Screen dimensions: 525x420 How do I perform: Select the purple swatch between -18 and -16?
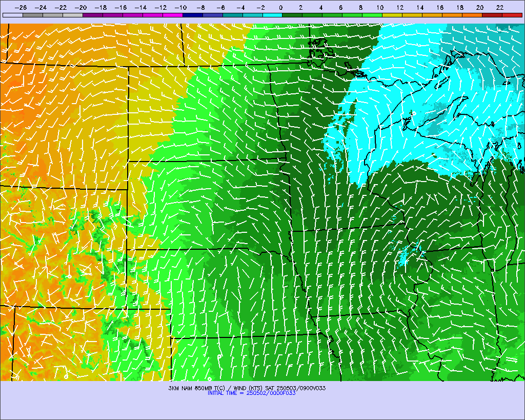[113, 15]
